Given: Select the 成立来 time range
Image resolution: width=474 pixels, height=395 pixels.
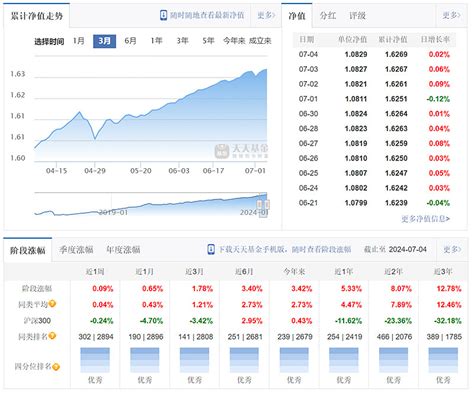Looking at the screenshot, I should pyautogui.click(x=260, y=41).
